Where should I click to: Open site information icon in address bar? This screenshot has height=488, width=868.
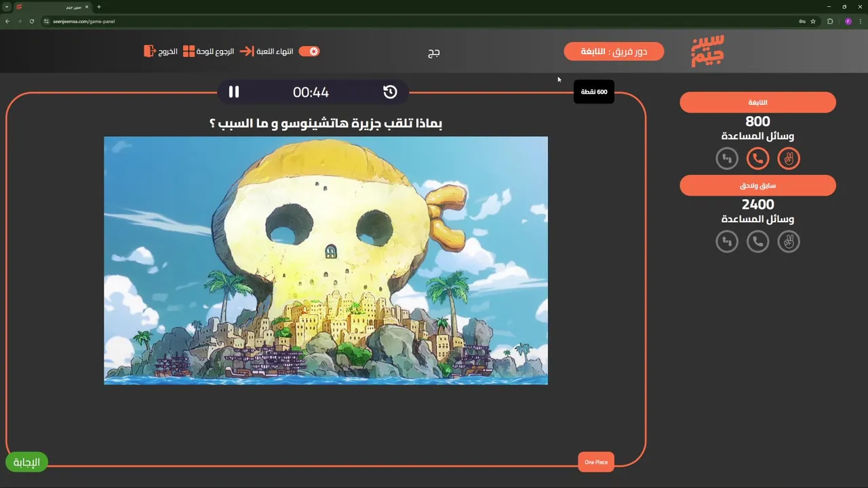click(x=47, y=21)
